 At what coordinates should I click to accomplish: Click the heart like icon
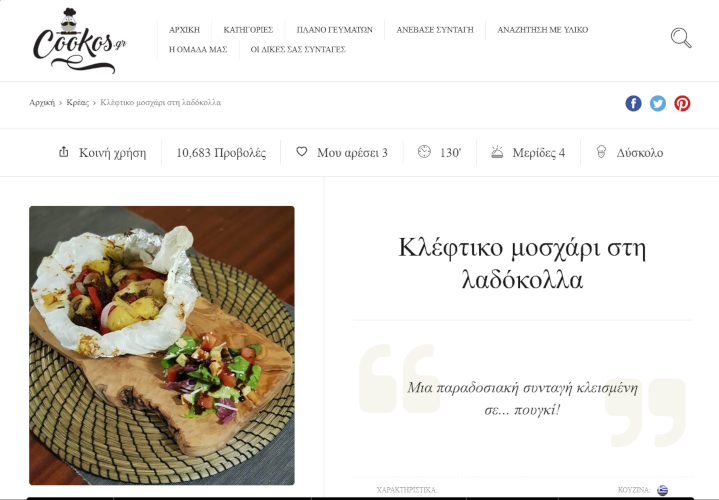[301, 151]
